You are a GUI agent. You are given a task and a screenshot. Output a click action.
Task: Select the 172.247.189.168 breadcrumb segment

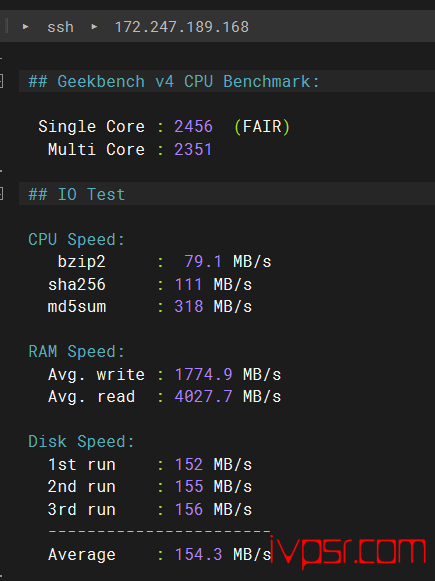182,27
